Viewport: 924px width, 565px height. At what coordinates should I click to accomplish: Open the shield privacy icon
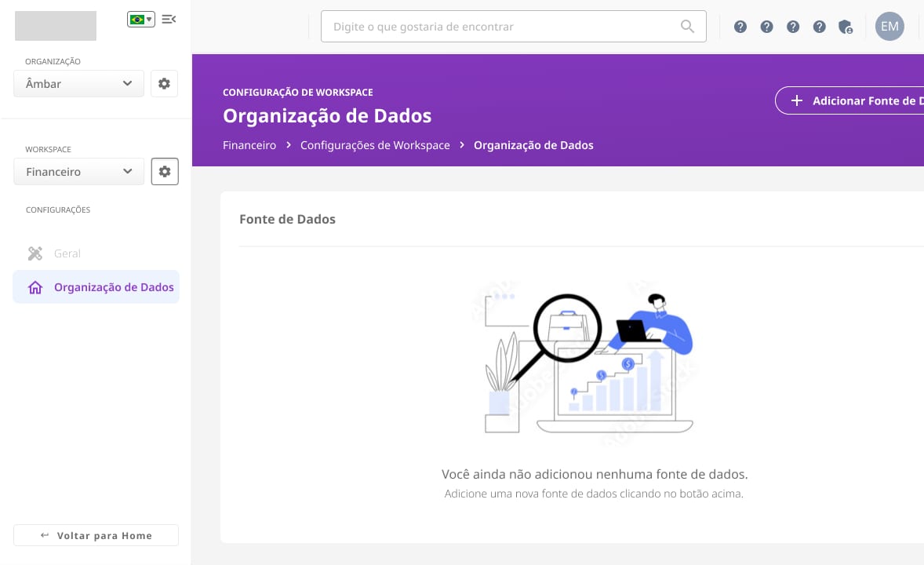846,27
